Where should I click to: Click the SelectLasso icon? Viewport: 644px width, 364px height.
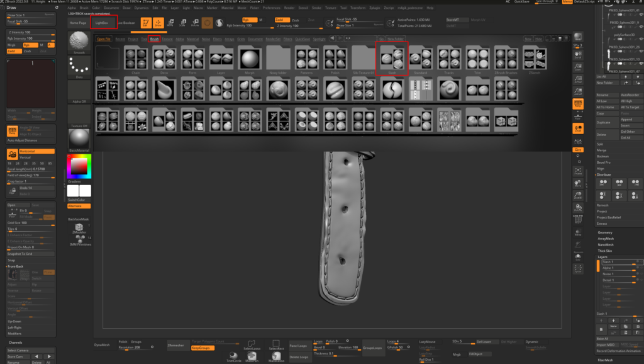point(252,344)
